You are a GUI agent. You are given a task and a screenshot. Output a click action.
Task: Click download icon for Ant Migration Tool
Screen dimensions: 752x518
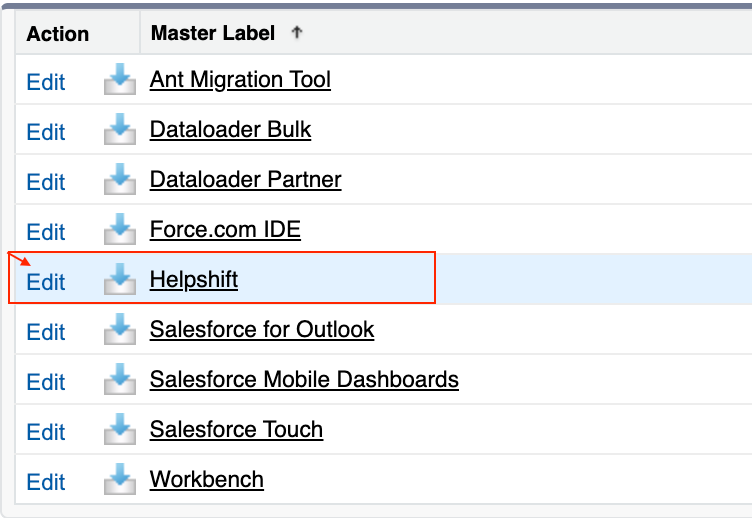pos(119,80)
